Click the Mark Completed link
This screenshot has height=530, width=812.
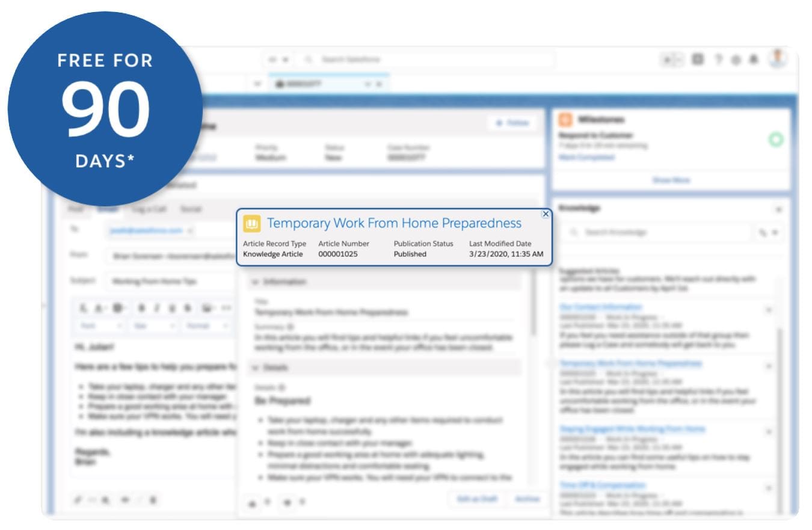click(x=586, y=157)
